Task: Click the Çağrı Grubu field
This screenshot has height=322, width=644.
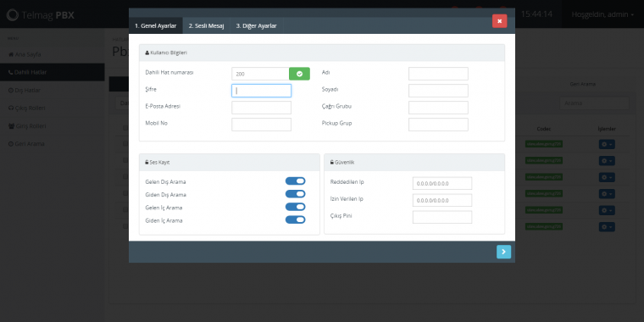Action: pyautogui.click(x=438, y=108)
